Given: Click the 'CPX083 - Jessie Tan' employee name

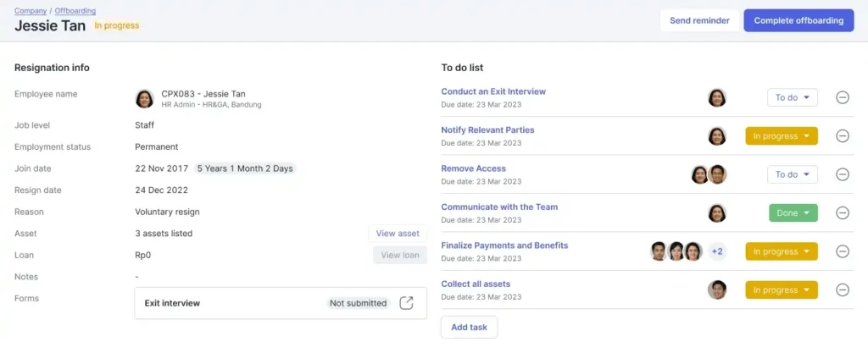Looking at the screenshot, I should pyautogui.click(x=203, y=94).
